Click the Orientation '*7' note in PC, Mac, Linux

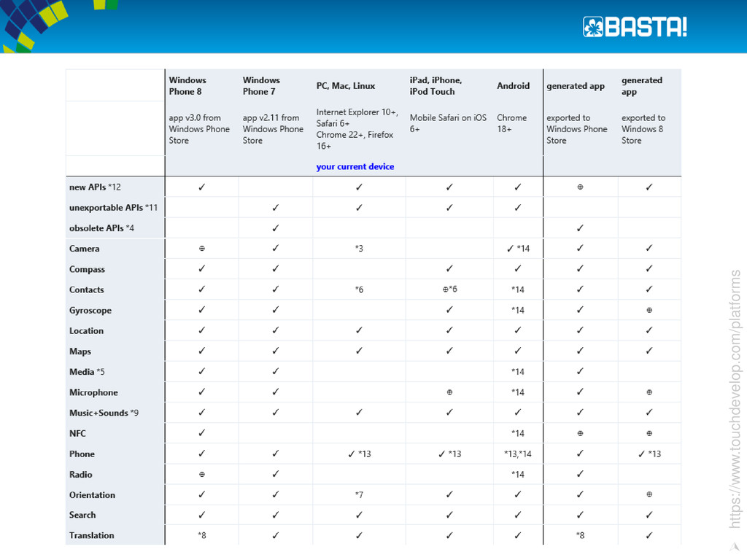coord(359,495)
